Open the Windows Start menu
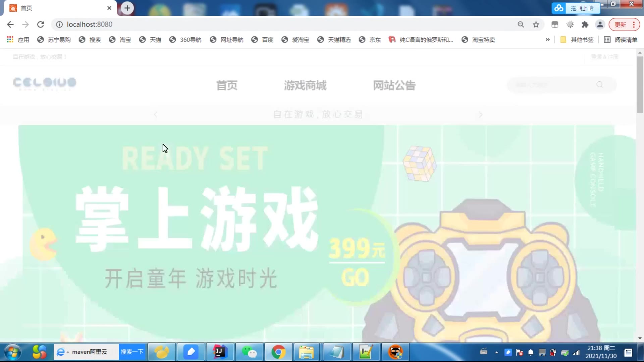The image size is (644, 362). pos(13,352)
